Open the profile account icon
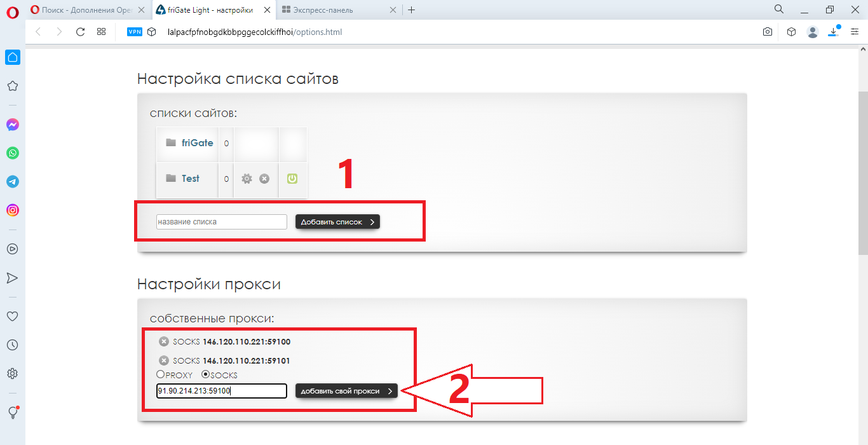The height and width of the screenshot is (445, 868). (x=813, y=32)
